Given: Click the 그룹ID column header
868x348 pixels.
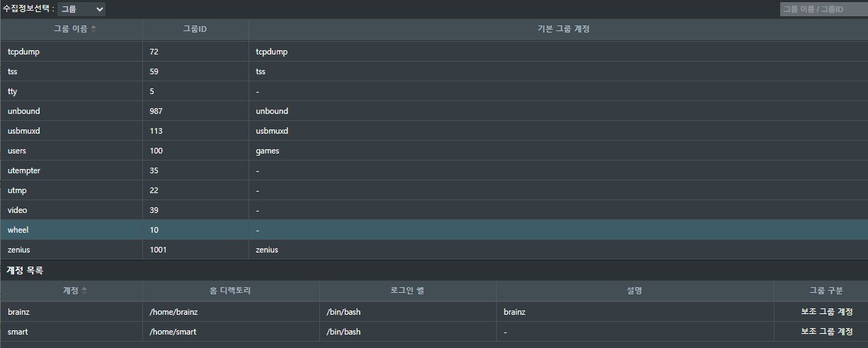Looking at the screenshot, I should pyautogui.click(x=195, y=29).
